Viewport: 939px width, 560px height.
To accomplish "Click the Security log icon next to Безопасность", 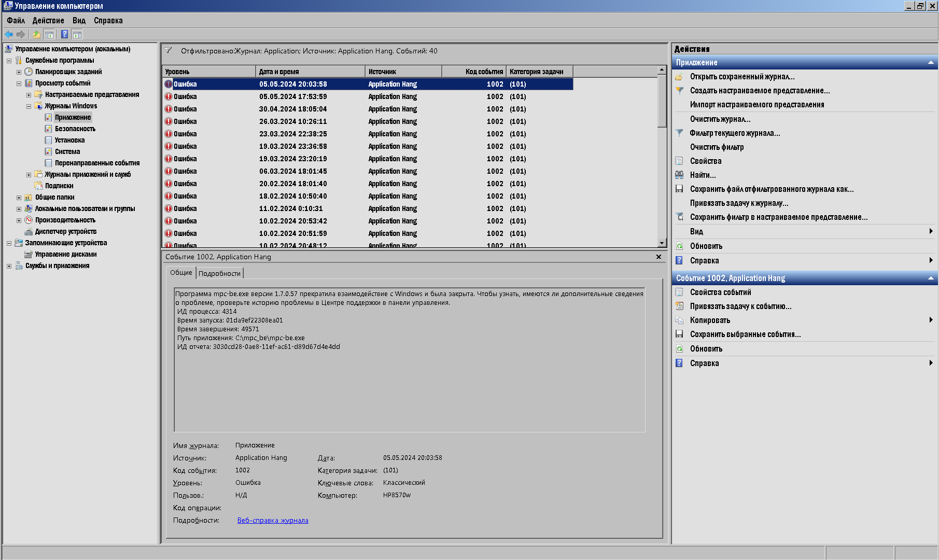I will [48, 129].
